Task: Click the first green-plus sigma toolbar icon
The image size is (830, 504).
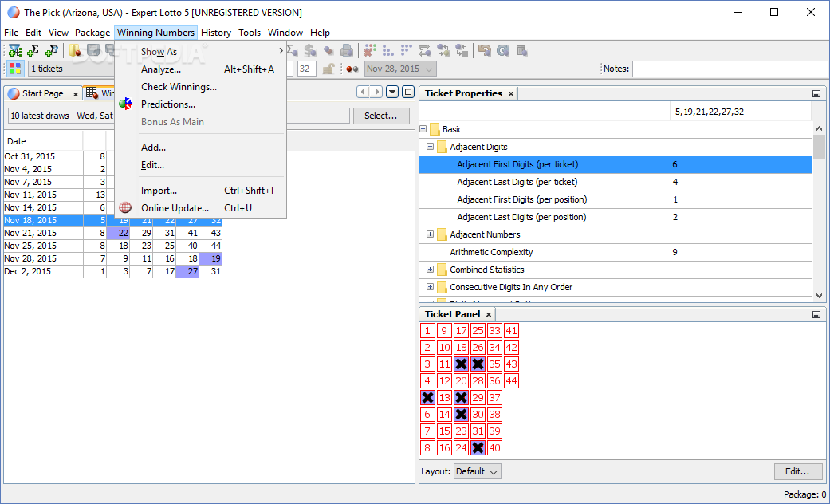Action: 33,51
